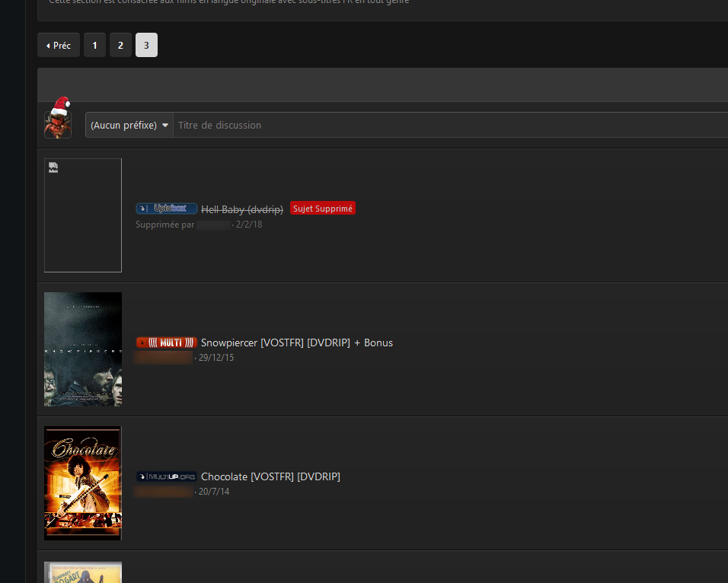Click the Sujet Supprimé red label

323,209
